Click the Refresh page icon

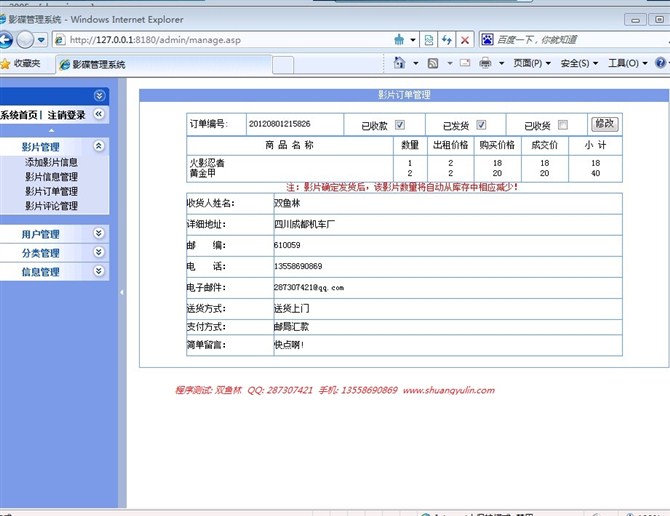pos(447,40)
